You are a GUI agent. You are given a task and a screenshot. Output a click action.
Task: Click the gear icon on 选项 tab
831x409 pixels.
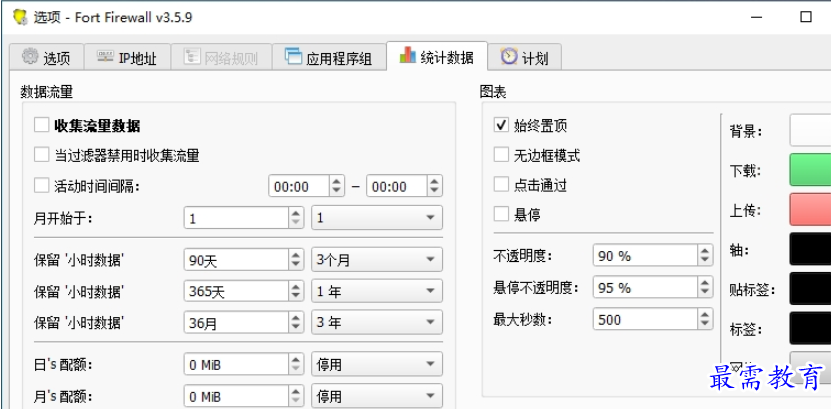pyautogui.click(x=30, y=58)
